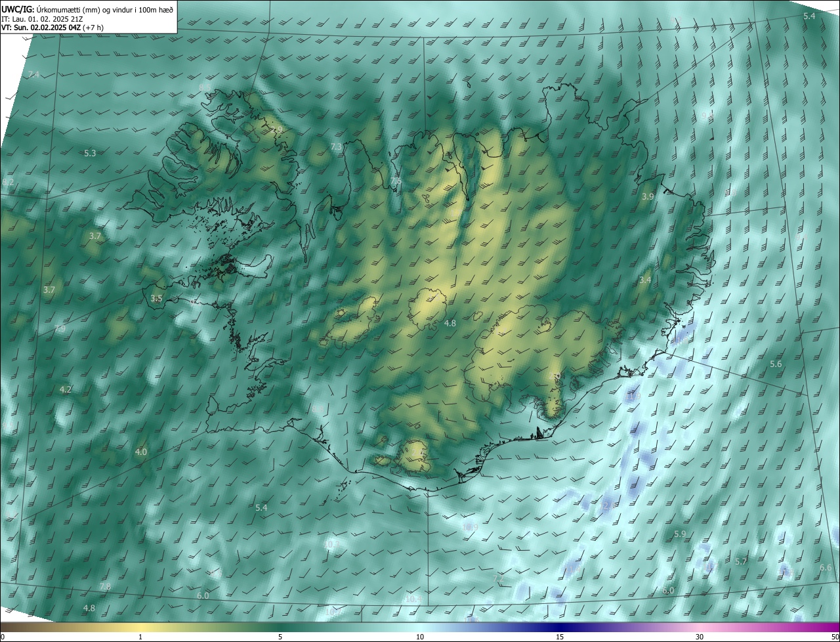Click the 7.2 value label
Screen dimensions: 840x642
[x=499, y=578]
